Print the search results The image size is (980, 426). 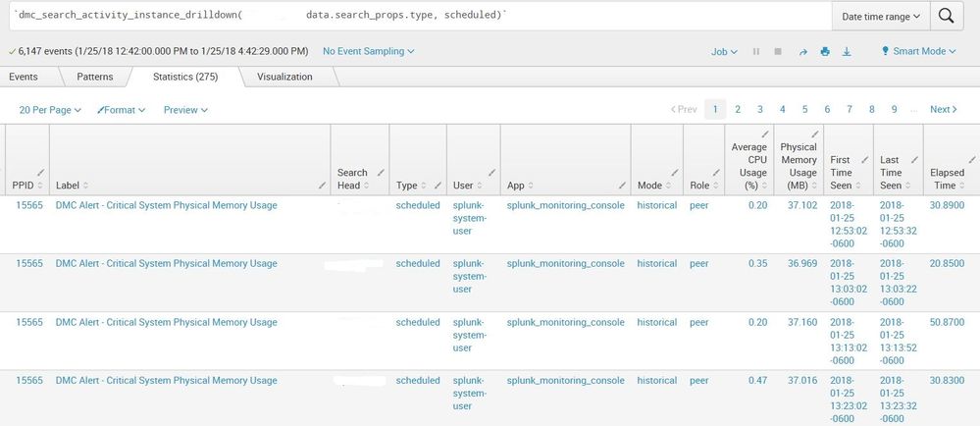[x=825, y=51]
